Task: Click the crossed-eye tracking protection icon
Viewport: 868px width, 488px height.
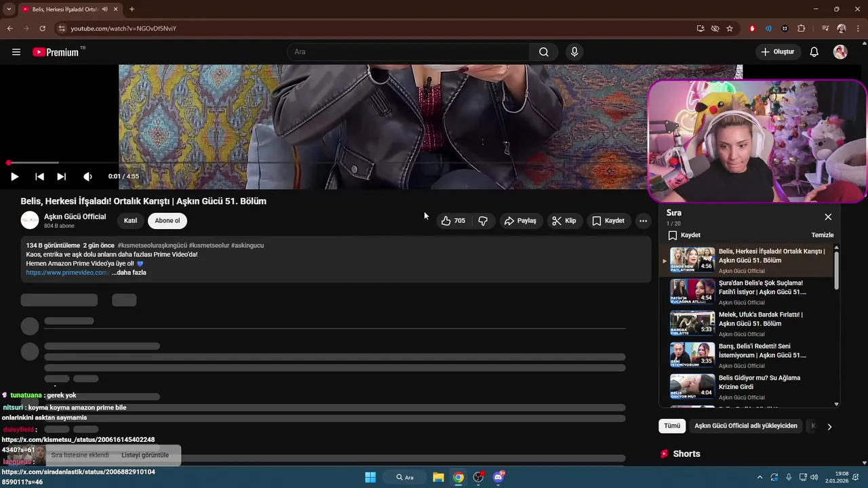Action: coord(715,28)
